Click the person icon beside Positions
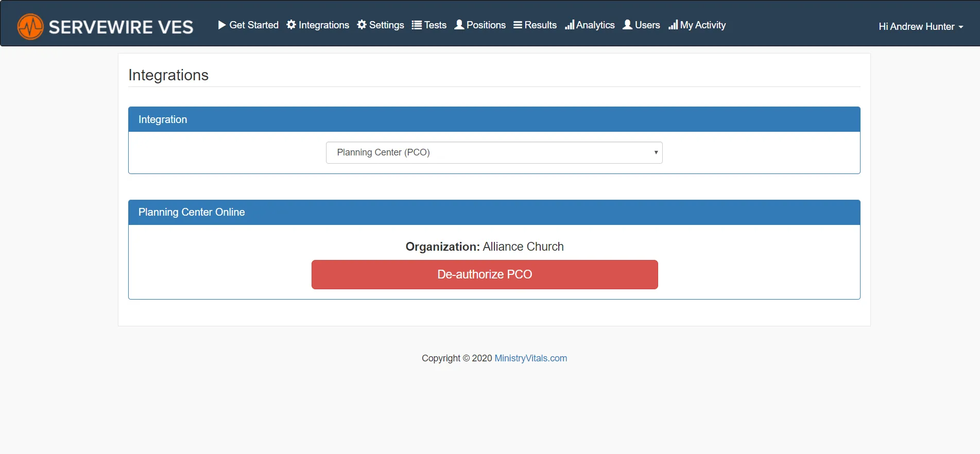The width and height of the screenshot is (980, 454). click(459, 25)
